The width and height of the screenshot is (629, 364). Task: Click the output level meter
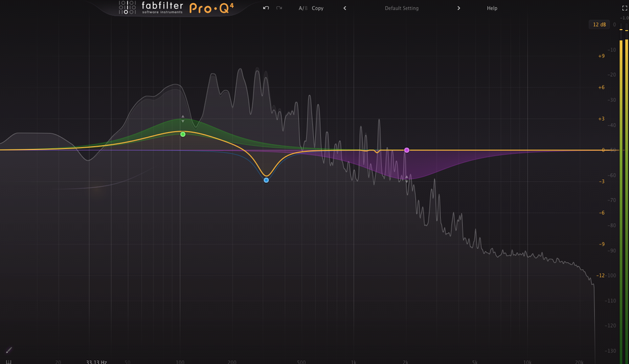coord(624,192)
